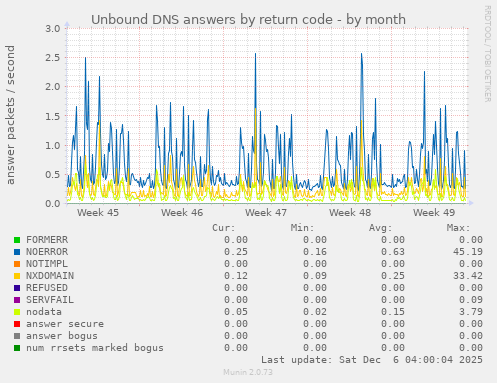Click the nodata lime legend swatch
Viewport: 497px width, 383px height.
17,312
